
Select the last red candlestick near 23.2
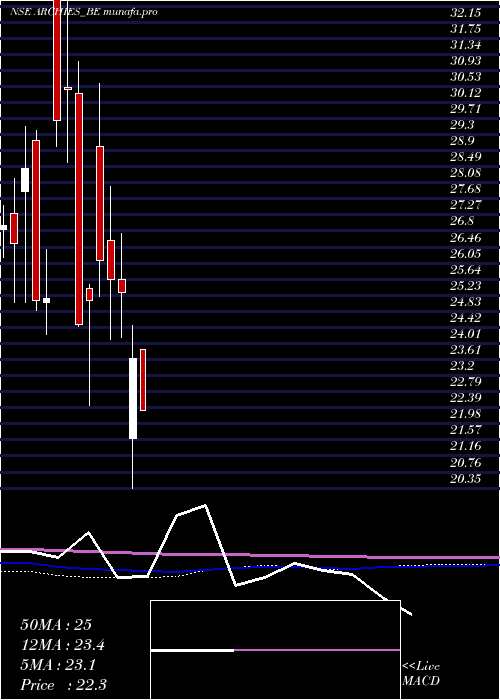click(x=143, y=380)
